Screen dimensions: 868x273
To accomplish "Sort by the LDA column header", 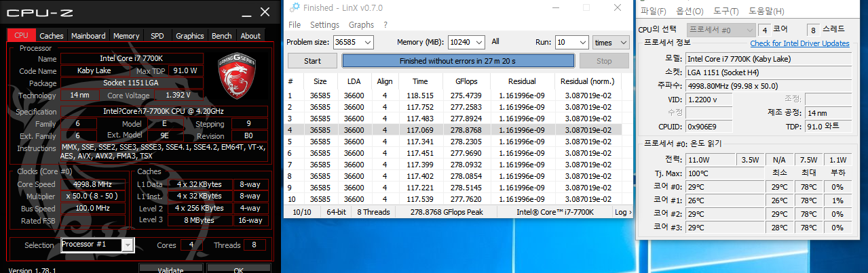I will pyautogui.click(x=354, y=81).
